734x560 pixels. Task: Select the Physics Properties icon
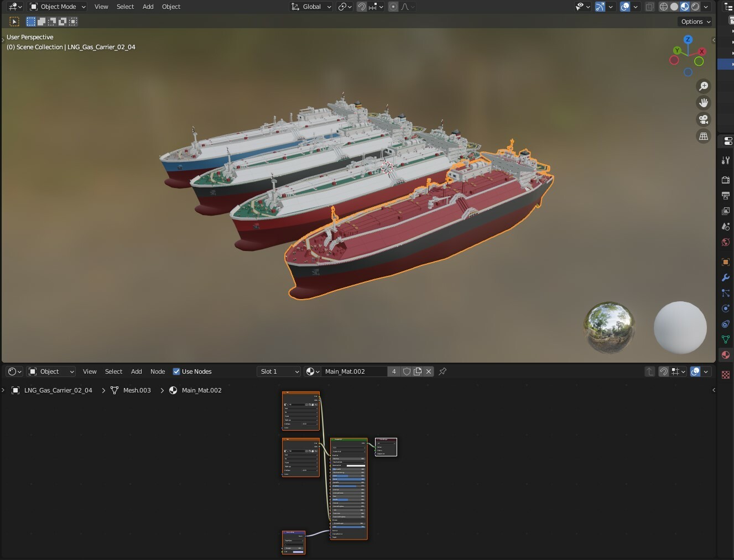pos(725,308)
